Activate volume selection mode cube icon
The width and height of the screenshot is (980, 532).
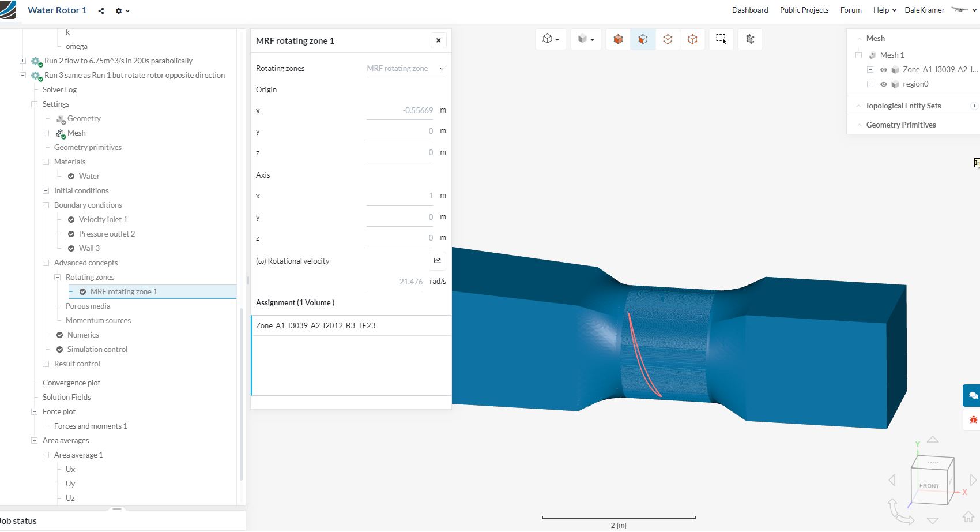(x=618, y=39)
